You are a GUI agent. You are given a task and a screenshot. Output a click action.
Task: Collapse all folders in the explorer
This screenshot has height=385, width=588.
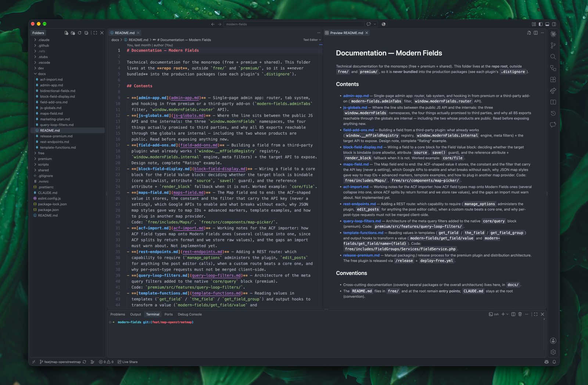86,33
